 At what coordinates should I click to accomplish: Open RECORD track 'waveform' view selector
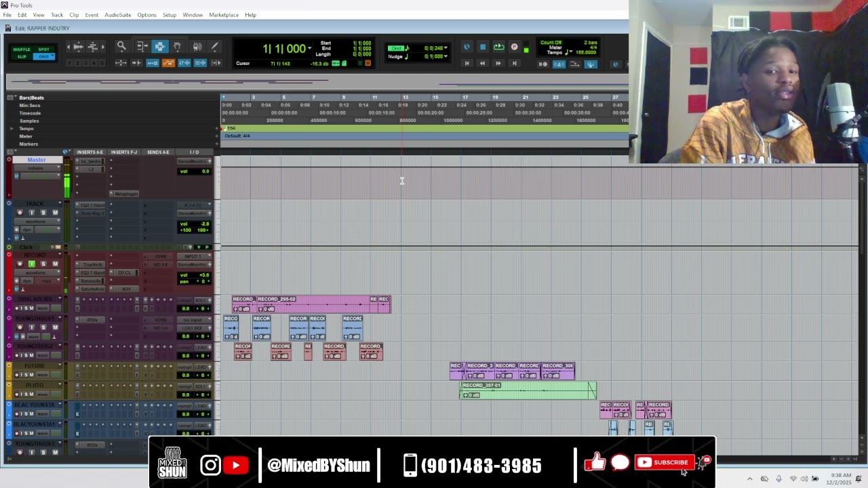pyautogui.click(x=36, y=272)
